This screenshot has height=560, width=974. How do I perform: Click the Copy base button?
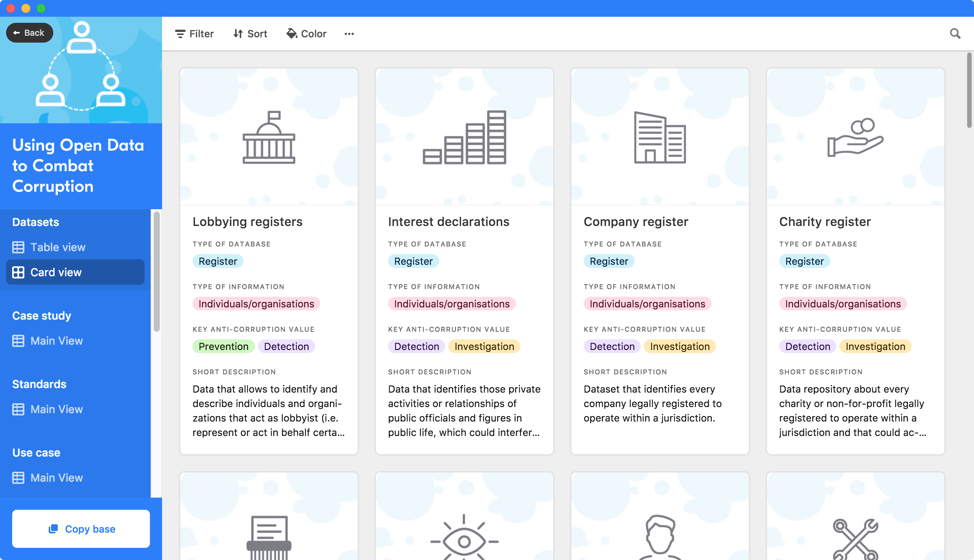(x=81, y=528)
